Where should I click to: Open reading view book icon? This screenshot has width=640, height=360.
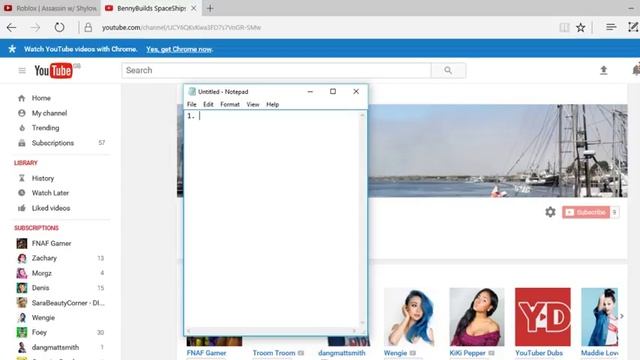click(x=564, y=27)
